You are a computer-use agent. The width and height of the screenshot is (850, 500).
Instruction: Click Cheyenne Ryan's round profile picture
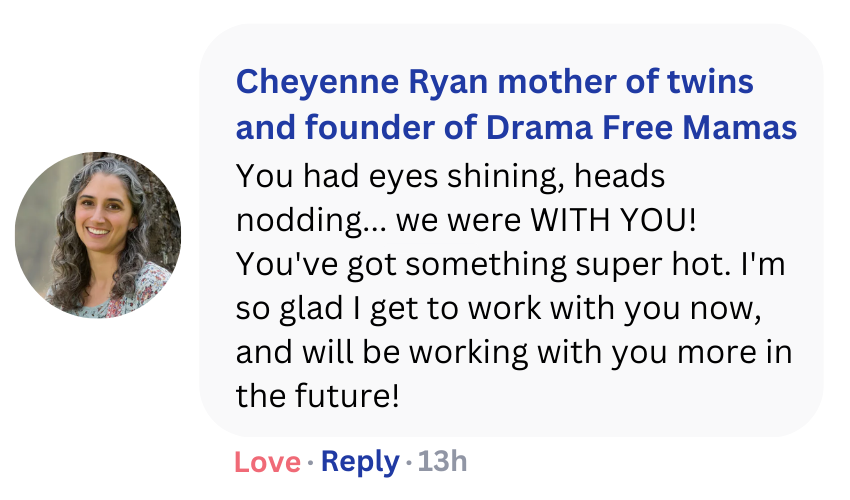(x=98, y=235)
